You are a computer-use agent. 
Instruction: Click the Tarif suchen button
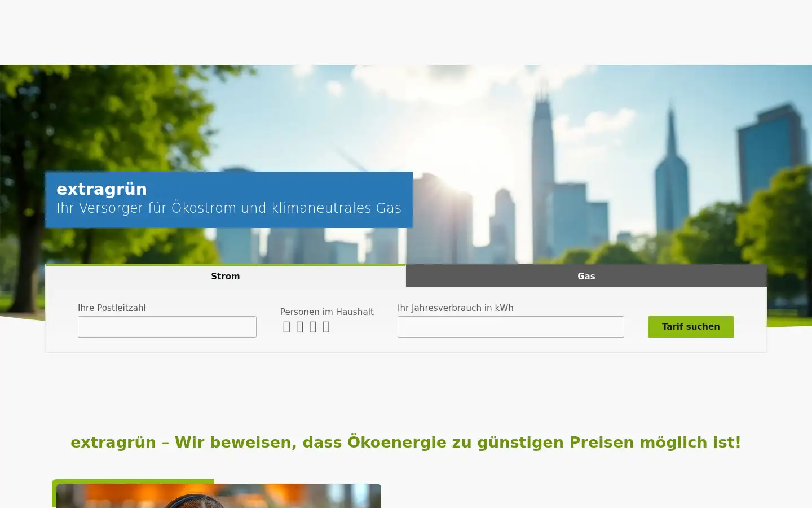691,327
